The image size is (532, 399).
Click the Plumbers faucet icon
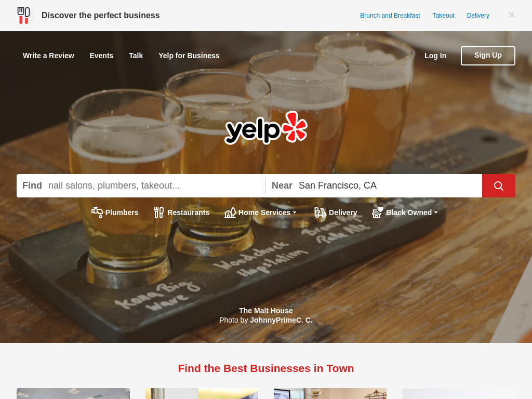(97, 212)
